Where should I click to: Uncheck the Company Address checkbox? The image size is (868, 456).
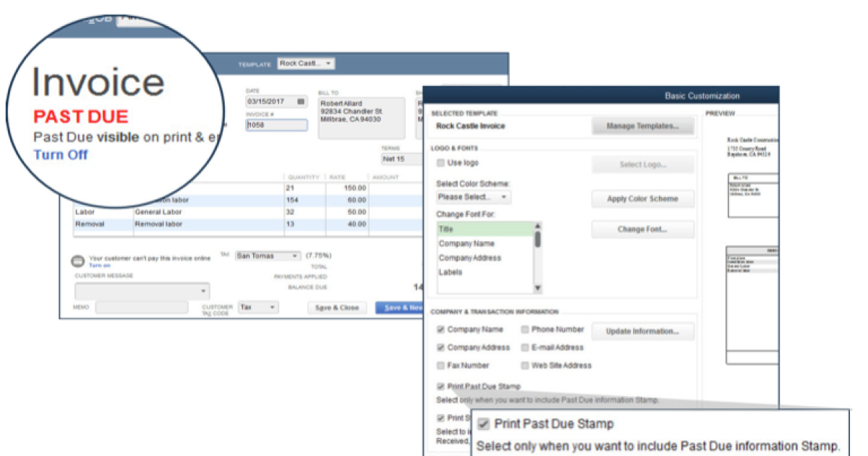point(441,347)
